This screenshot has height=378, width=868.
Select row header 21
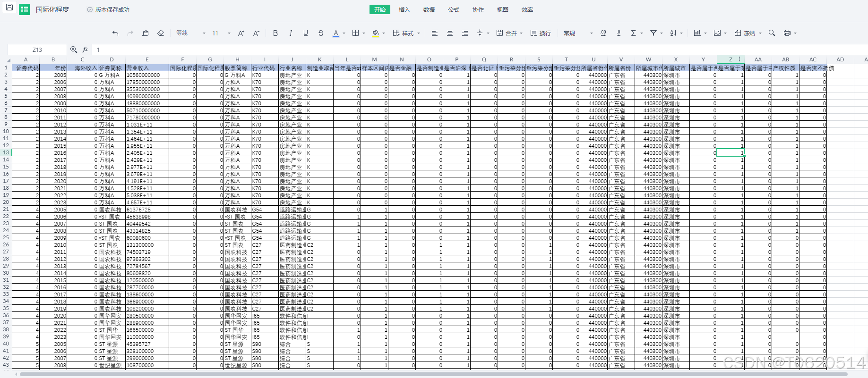tap(6, 209)
